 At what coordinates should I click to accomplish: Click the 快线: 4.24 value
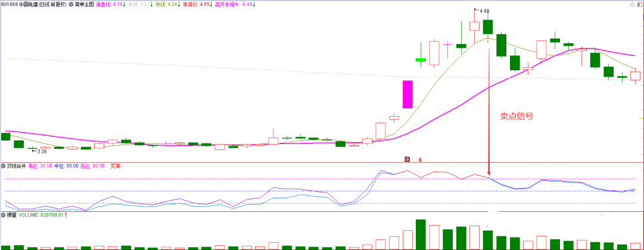tap(167, 5)
